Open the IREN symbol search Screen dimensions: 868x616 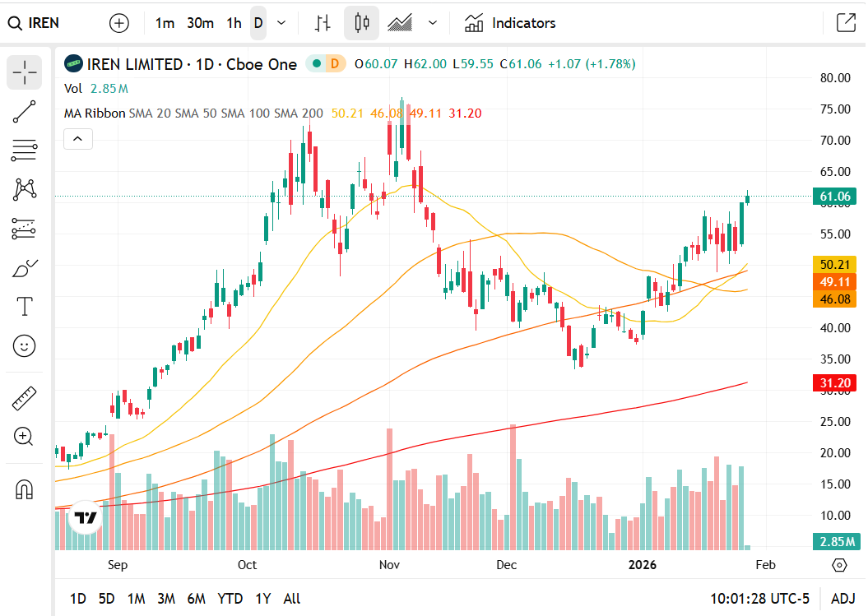click(33, 23)
